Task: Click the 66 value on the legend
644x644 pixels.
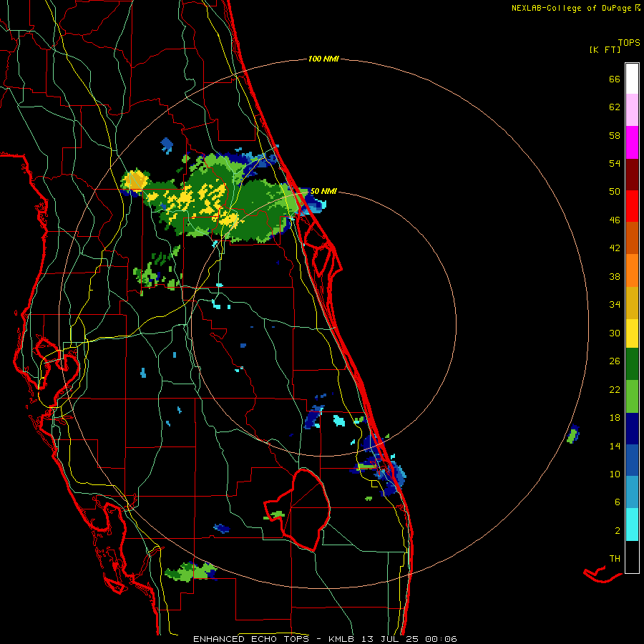Action: [615, 79]
